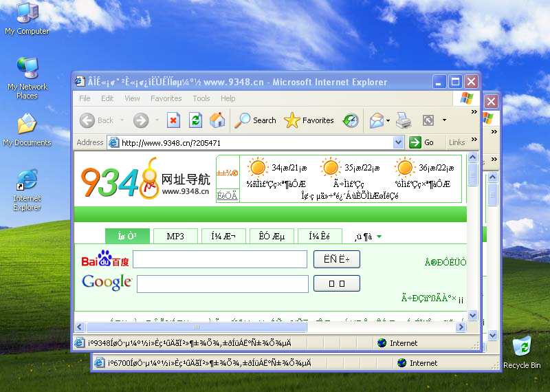Click the toolbar icon right of Print

(x=428, y=120)
